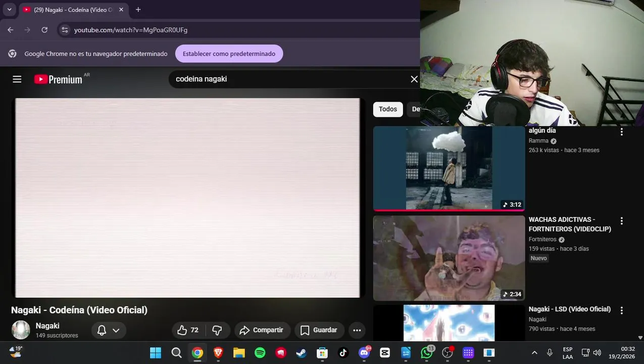
Task: Click the Fortniteros channel name
Action: pos(542,240)
